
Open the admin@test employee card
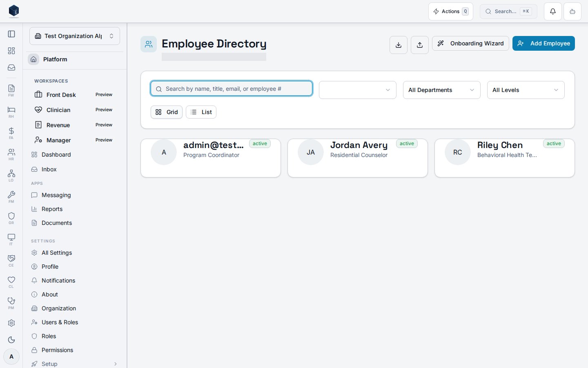point(211,158)
